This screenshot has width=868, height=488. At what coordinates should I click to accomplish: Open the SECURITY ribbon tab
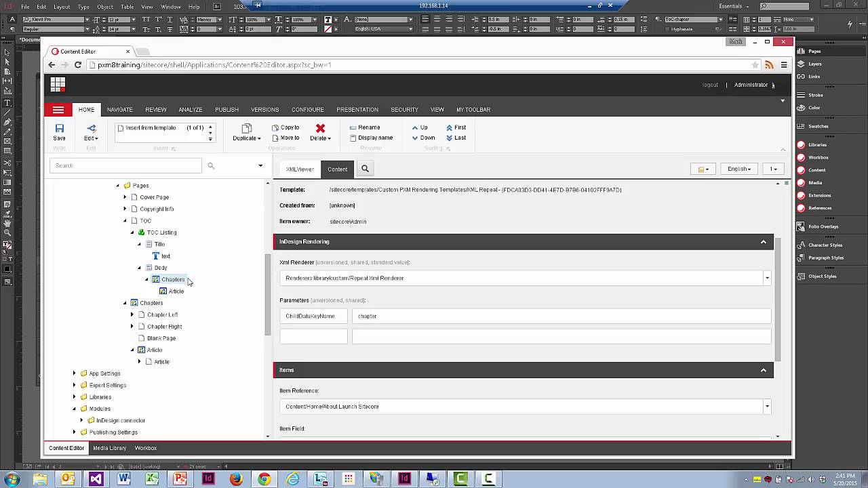404,110
